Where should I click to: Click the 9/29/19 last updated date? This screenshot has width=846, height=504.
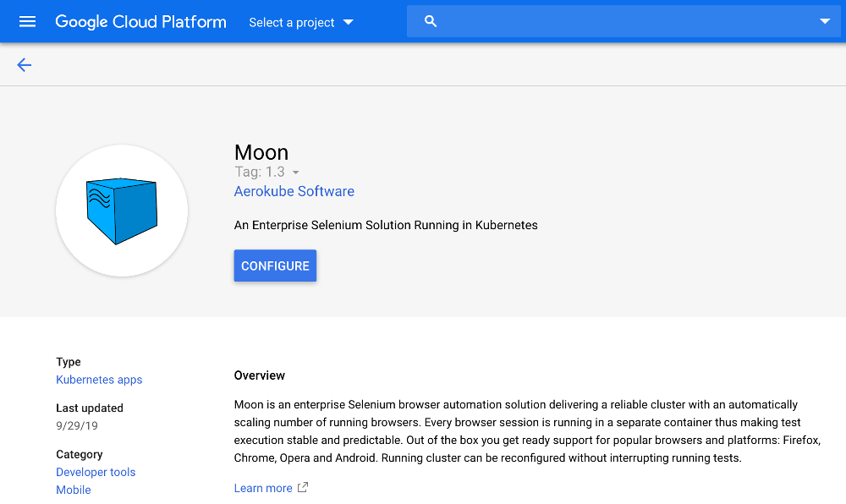click(x=77, y=426)
